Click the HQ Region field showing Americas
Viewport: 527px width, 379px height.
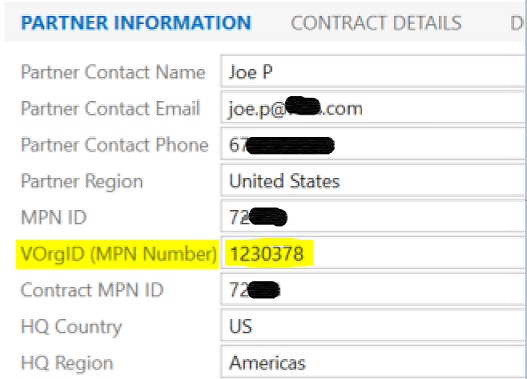point(373,362)
